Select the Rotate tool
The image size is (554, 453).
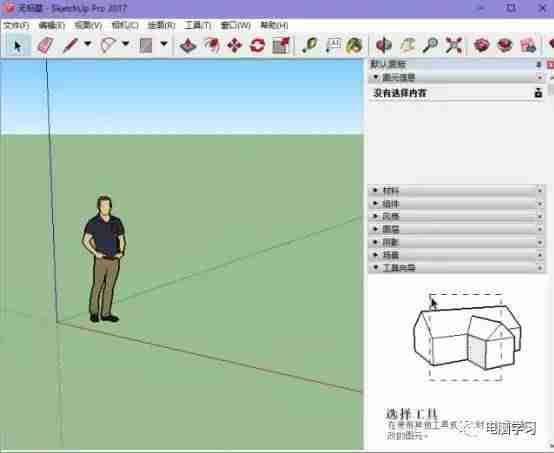258,45
